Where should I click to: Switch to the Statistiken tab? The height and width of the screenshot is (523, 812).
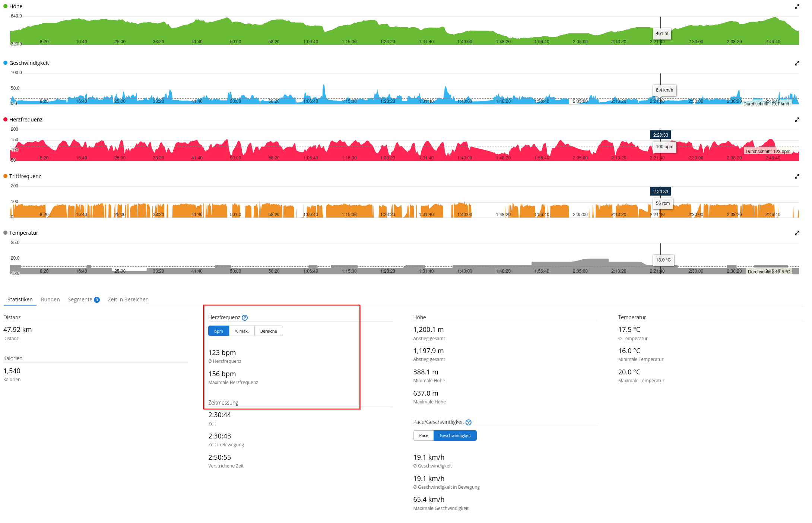20,299
